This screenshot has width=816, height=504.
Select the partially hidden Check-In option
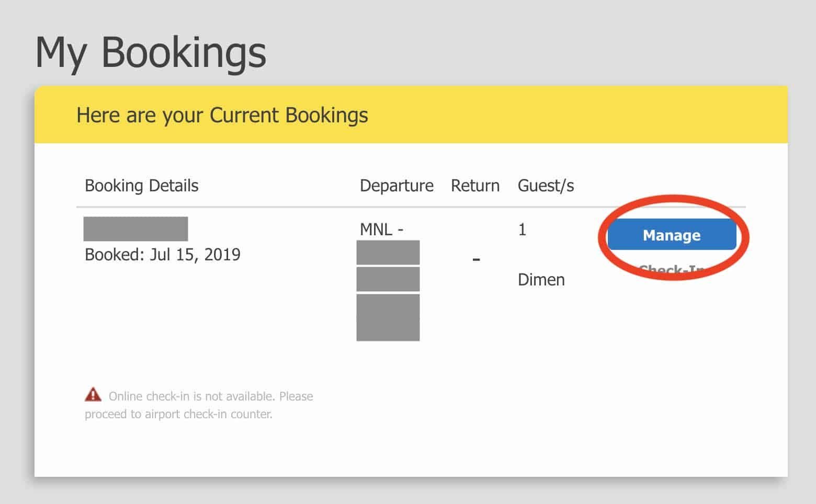[x=671, y=270]
